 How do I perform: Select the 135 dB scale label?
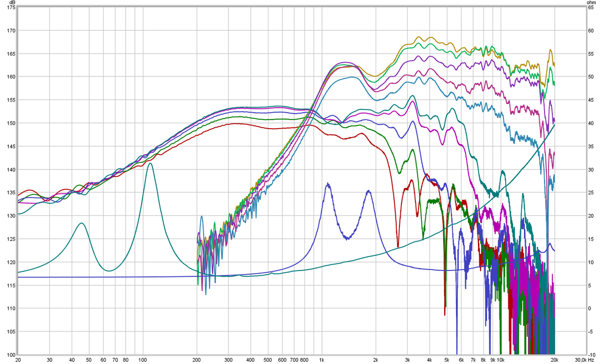tap(10, 193)
